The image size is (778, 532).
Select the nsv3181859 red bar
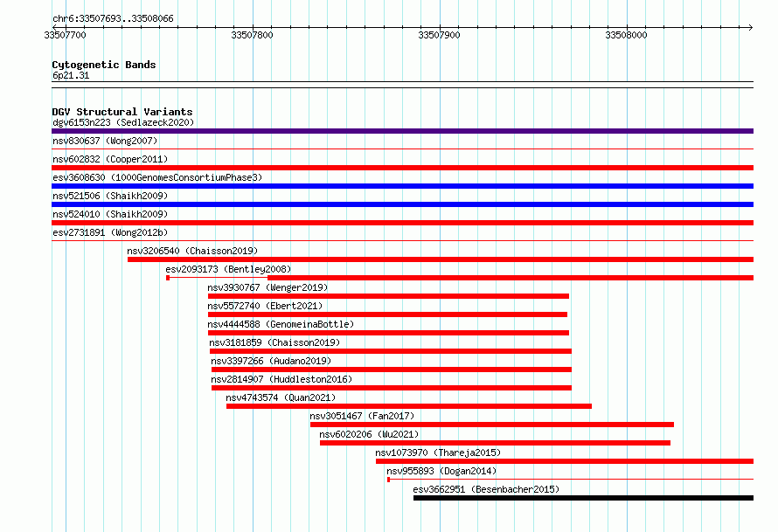pyautogui.click(x=391, y=351)
